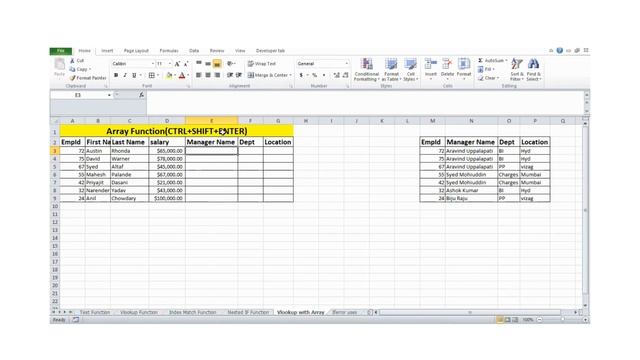Image resolution: width=640 pixels, height=360 pixels.
Task: Open the General number format dropdown
Action: (x=347, y=64)
